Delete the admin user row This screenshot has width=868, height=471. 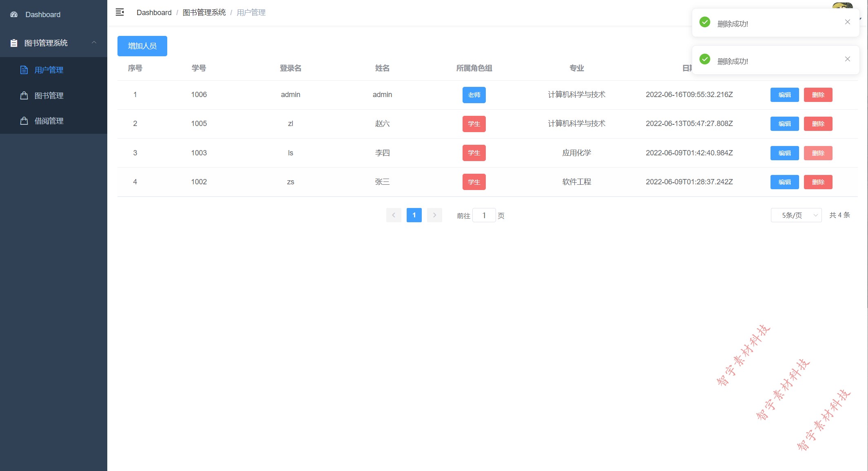(x=818, y=95)
